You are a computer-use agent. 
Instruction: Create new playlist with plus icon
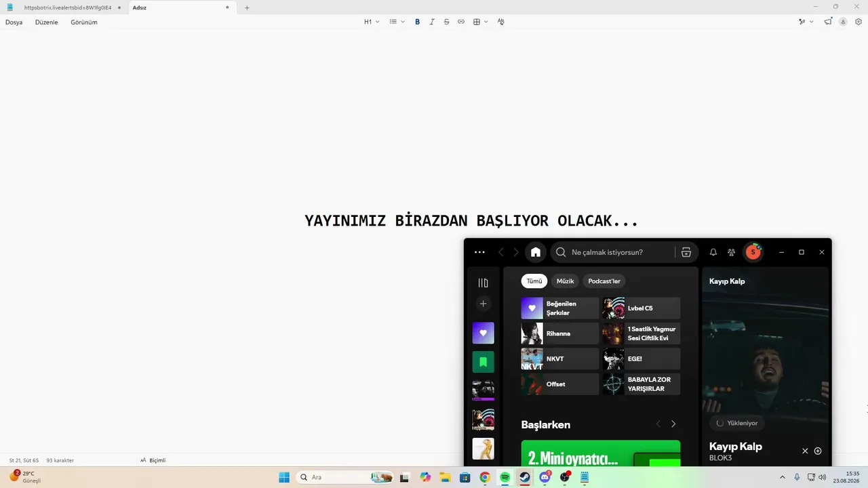[x=484, y=304]
